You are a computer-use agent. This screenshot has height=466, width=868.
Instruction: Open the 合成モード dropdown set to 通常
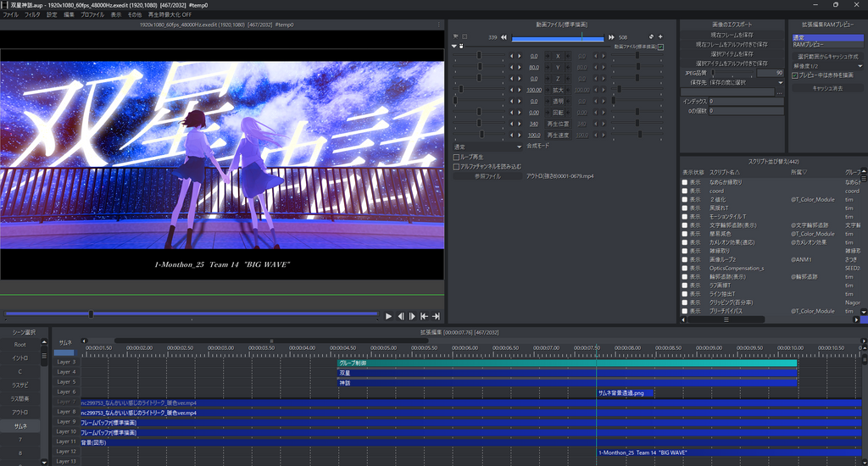click(488, 147)
